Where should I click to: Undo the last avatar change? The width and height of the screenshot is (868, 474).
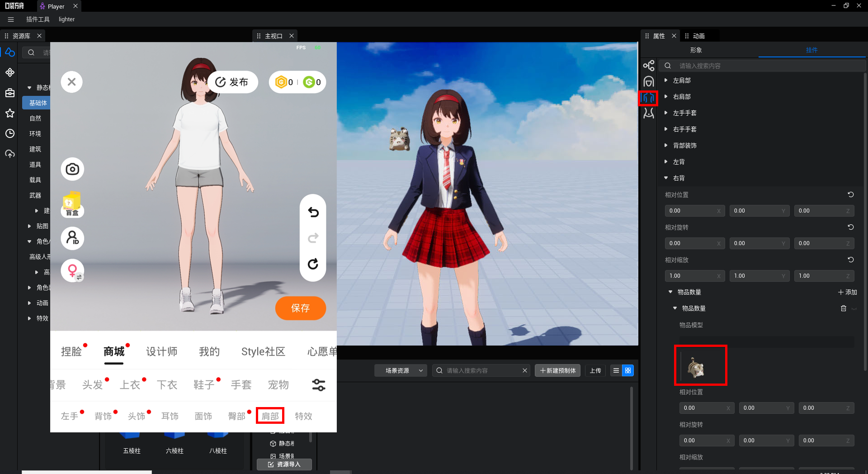tap(313, 212)
